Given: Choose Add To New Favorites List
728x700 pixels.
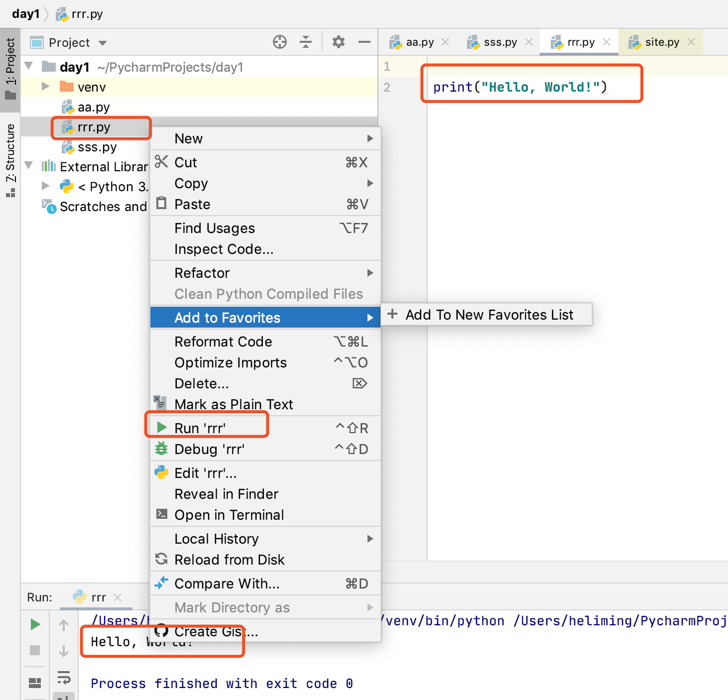Looking at the screenshot, I should (x=486, y=315).
